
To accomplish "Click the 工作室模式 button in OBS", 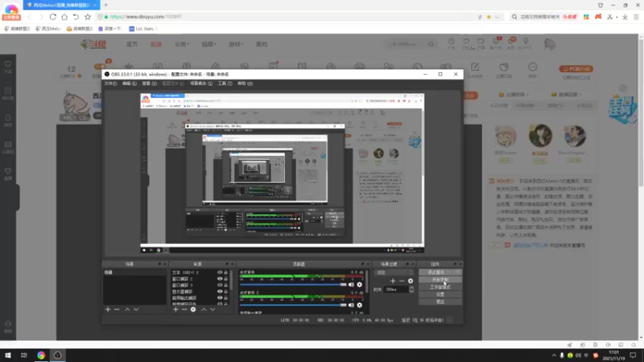I will 440,287.
